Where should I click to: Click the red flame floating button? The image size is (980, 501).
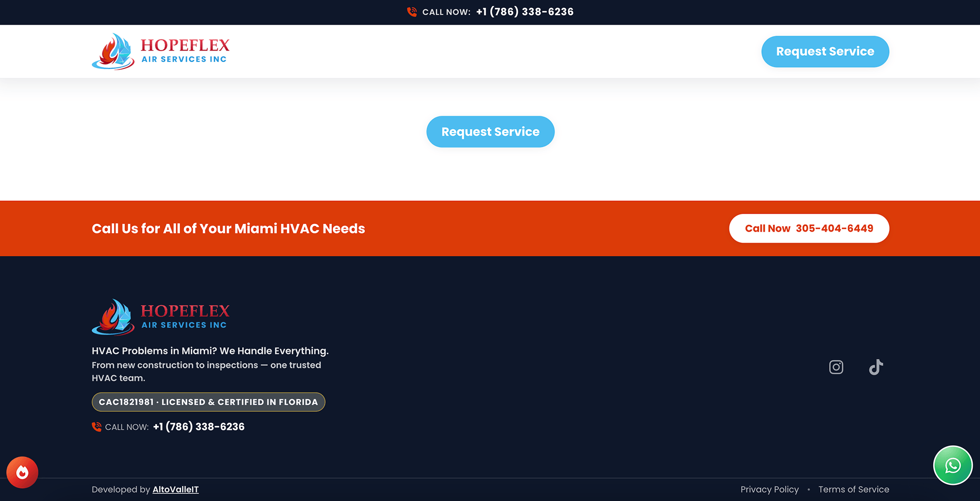[x=22, y=473]
